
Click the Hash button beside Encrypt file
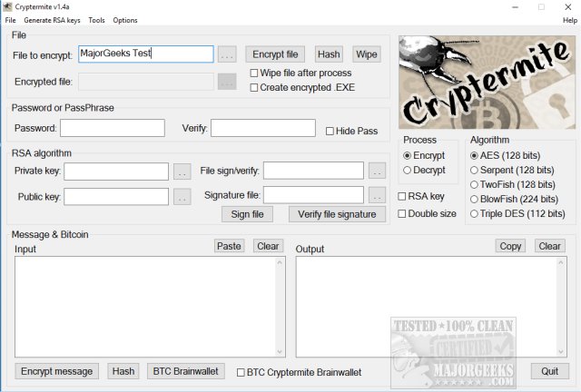[x=329, y=54]
